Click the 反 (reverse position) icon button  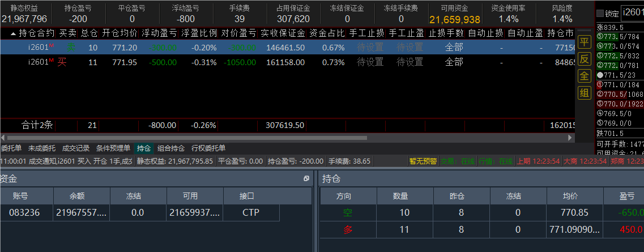tap(584, 59)
